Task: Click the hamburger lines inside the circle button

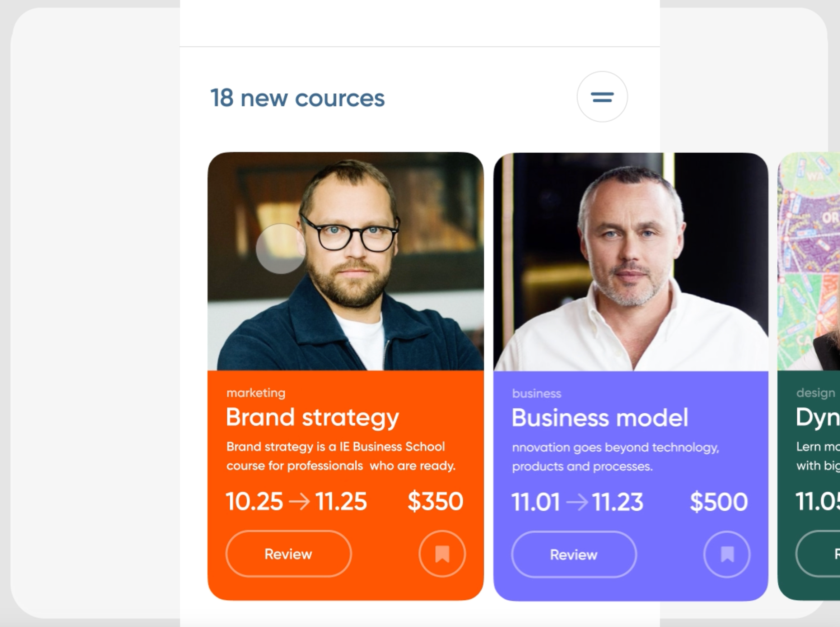Action: (602, 98)
